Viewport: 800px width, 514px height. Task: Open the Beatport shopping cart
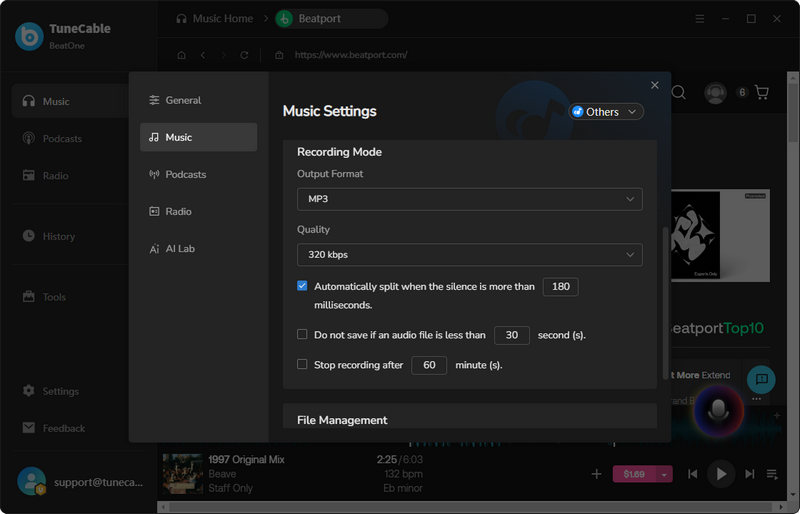(762, 92)
